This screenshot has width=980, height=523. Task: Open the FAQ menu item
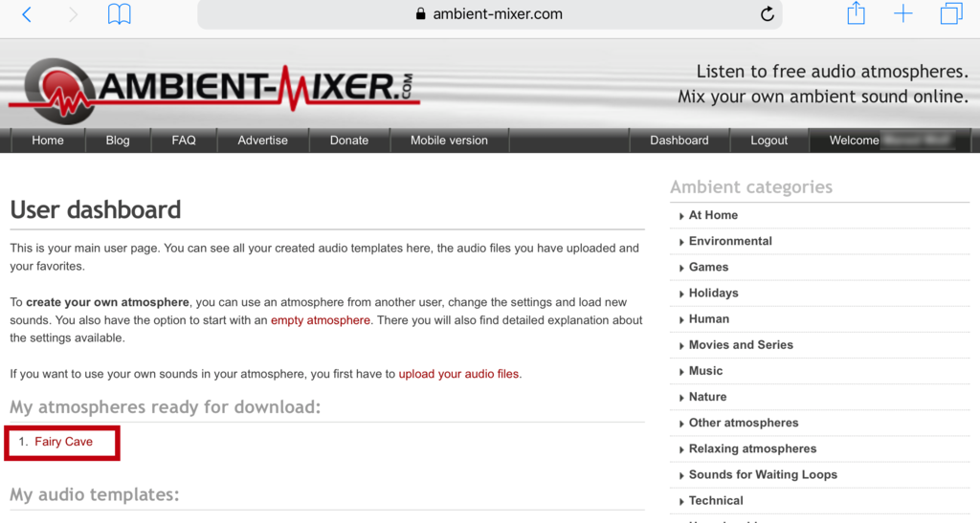pyautogui.click(x=184, y=141)
